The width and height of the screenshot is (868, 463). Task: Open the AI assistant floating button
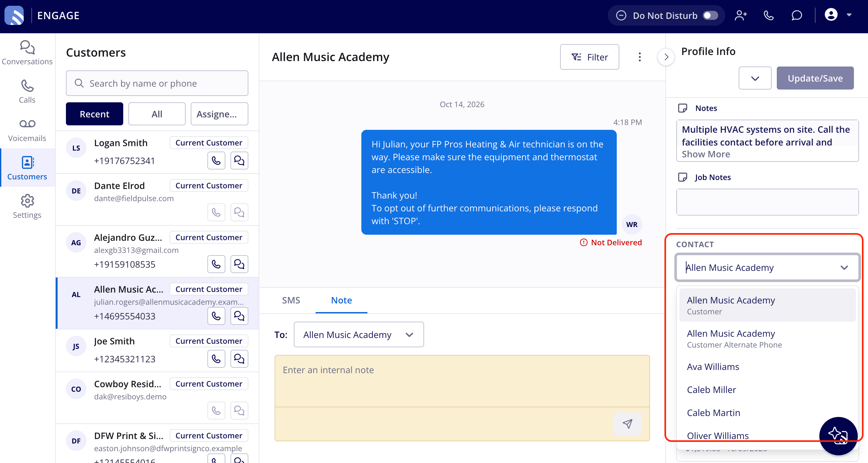click(x=838, y=436)
